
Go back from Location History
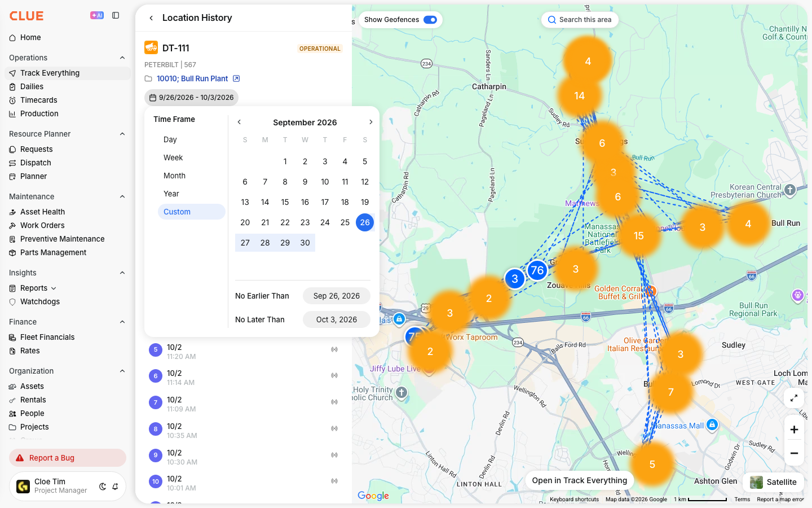coord(151,18)
